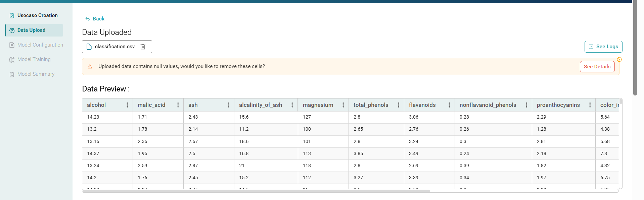Open the magnesium column options menu
Image resolution: width=644 pixels, height=200 pixels.
pos(343,105)
